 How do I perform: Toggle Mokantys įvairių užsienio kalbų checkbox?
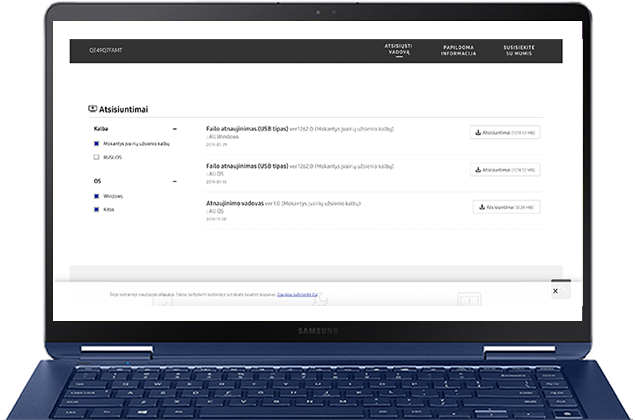point(97,144)
